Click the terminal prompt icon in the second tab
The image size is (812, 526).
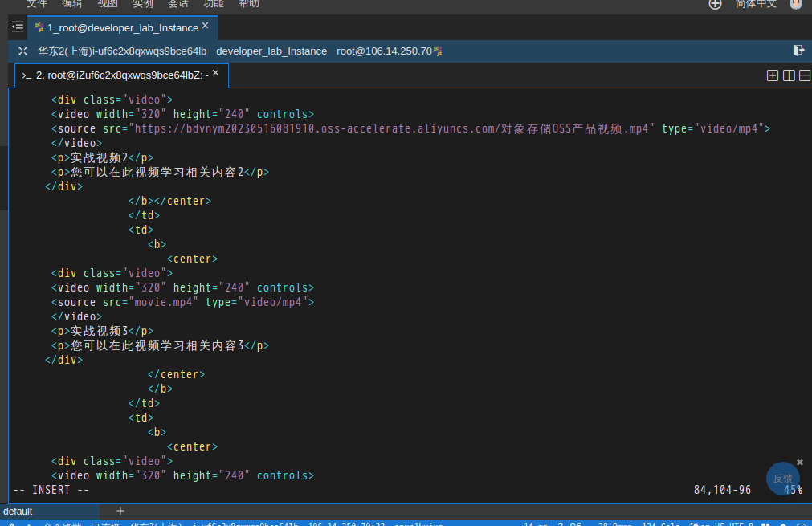27,75
